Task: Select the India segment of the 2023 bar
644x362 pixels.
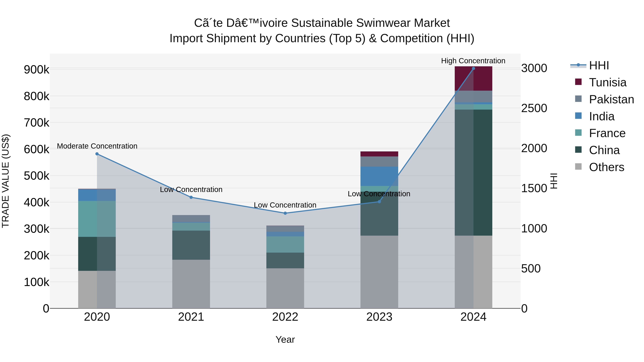Action: click(x=379, y=176)
